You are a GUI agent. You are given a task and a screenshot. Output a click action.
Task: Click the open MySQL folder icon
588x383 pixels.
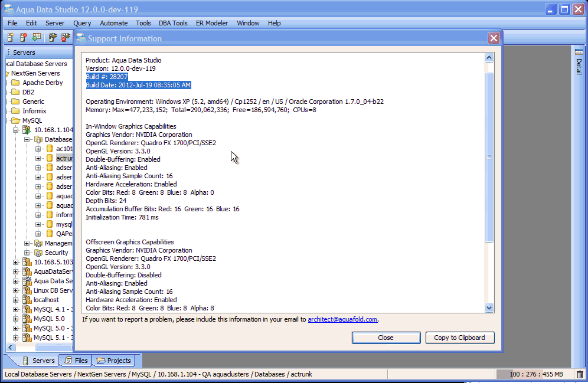16,120
